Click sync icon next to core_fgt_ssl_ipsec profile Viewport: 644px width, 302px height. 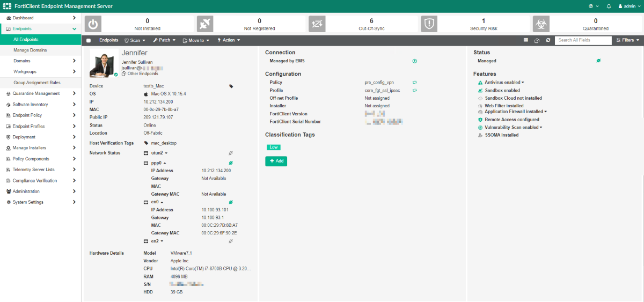(414, 90)
